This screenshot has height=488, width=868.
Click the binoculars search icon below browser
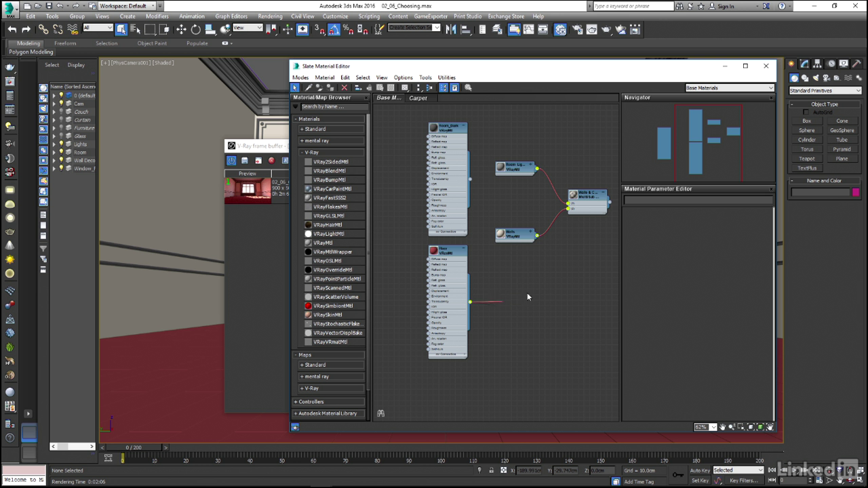[381, 413]
